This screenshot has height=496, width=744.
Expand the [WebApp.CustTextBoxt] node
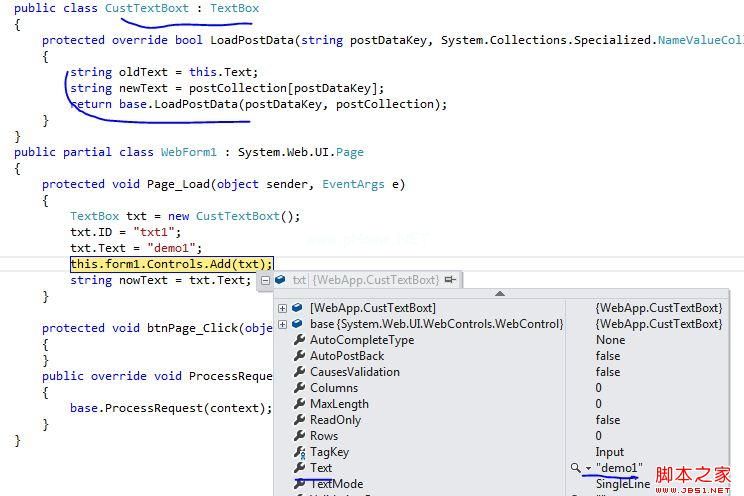point(283,308)
